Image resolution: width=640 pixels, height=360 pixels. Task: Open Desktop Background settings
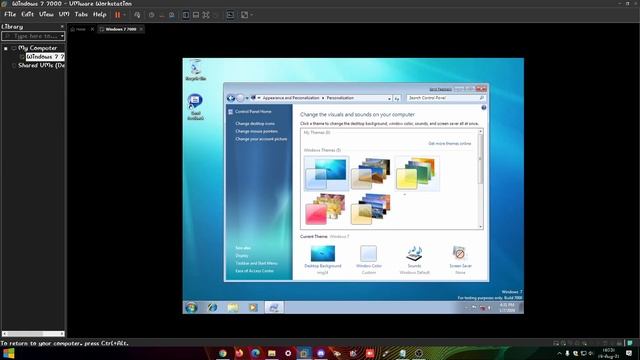pyautogui.click(x=322, y=259)
